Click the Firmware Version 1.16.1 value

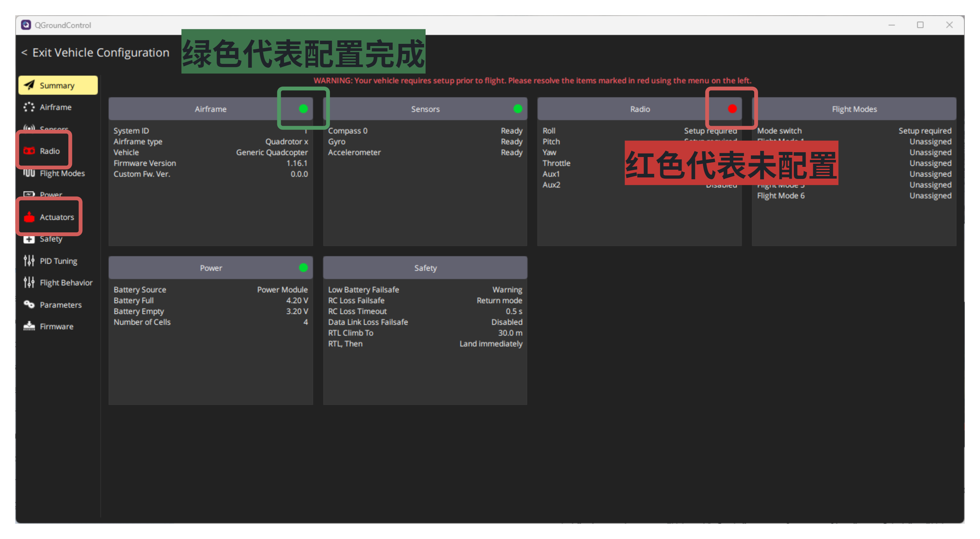point(297,163)
